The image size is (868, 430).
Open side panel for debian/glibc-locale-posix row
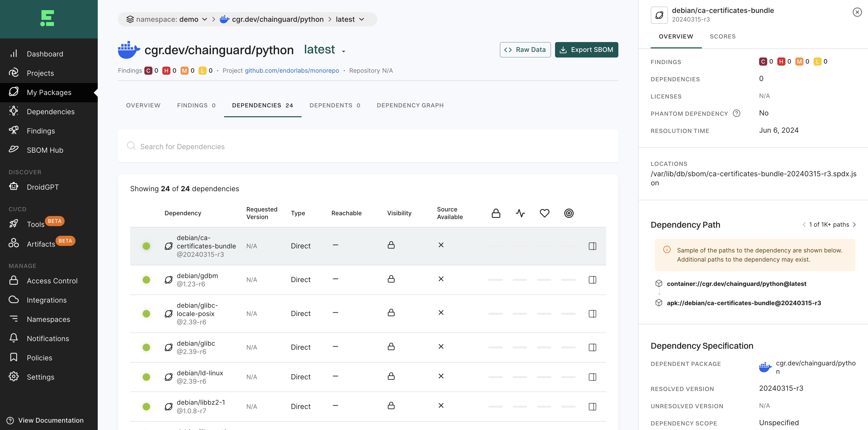(x=592, y=314)
